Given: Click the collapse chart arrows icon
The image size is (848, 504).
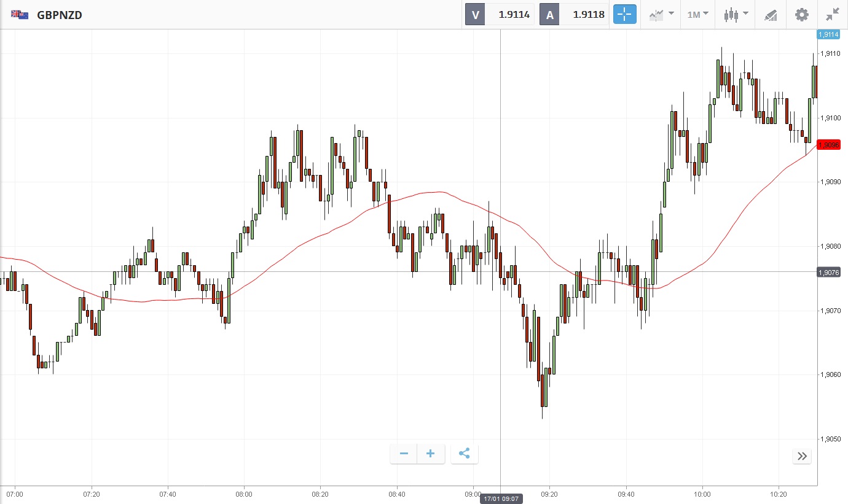Looking at the screenshot, I should 833,15.
